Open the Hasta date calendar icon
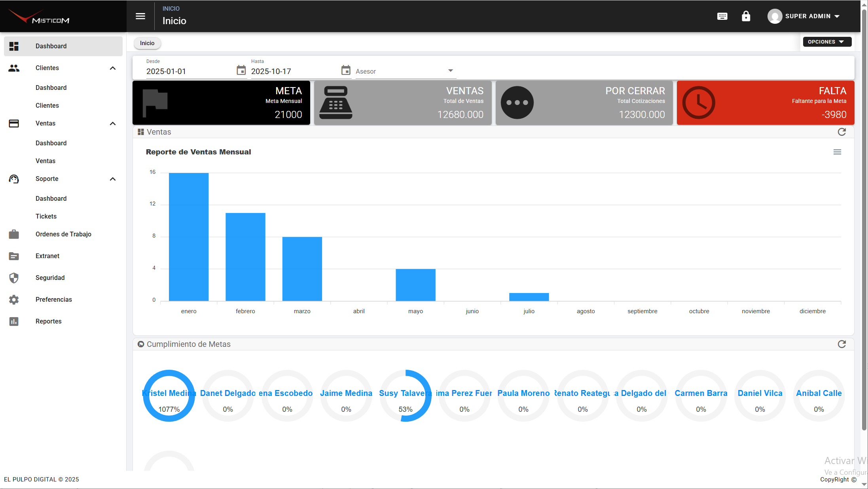This screenshot has width=868, height=489. tap(346, 70)
